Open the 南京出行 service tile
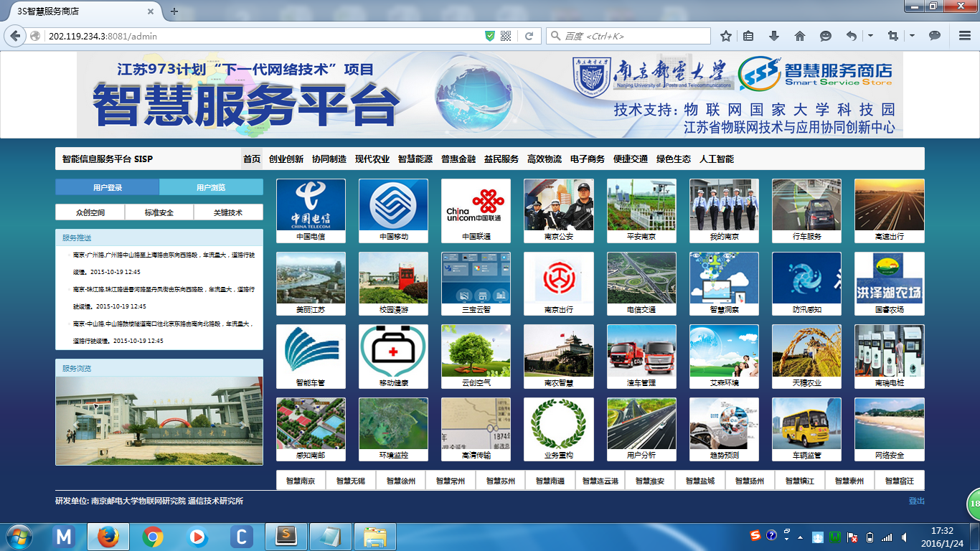The height and width of the screenshot is (551, 980). click(x=559, y=284)
